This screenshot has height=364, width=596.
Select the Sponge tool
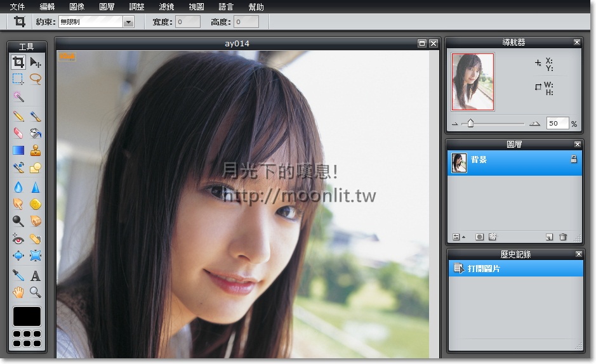pyautogui.click(x=36, y=204)
